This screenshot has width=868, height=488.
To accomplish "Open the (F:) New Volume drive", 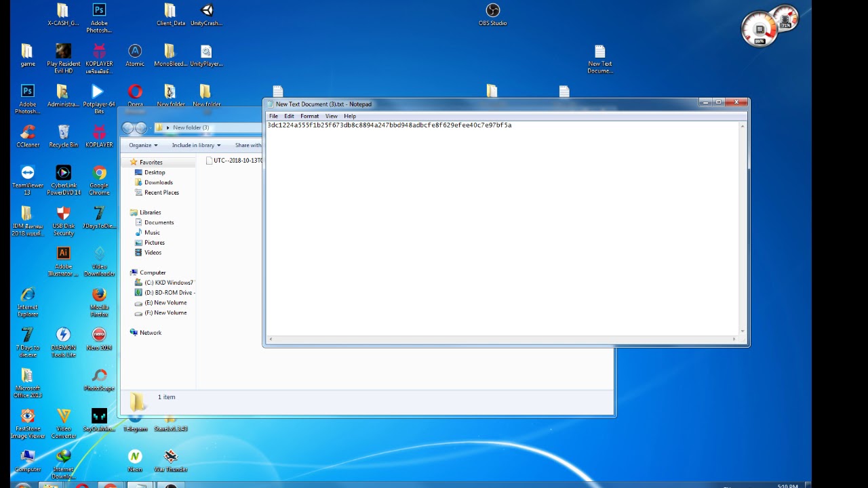I will pyautogui.click(x=165, y=313).
